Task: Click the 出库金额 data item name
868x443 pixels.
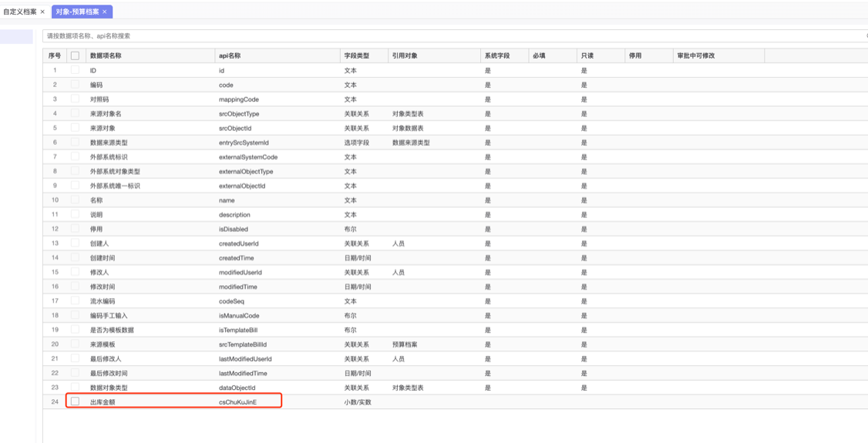Action: point(103,402)
